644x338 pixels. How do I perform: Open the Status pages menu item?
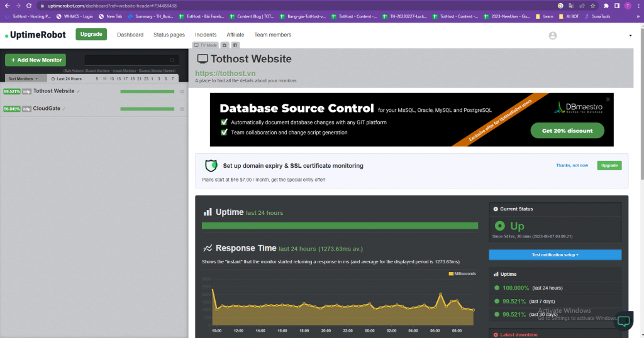[x=169, y=35]
